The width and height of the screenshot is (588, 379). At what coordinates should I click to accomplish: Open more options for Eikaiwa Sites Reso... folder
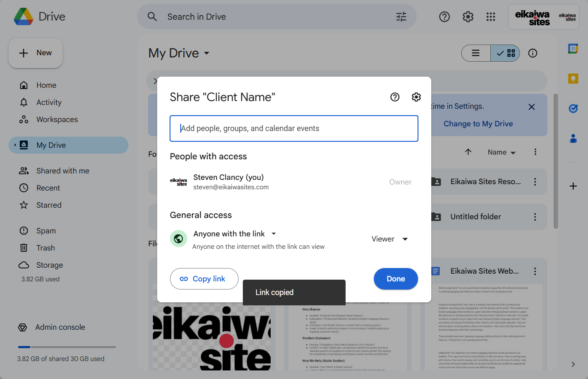tap(535, 182)
